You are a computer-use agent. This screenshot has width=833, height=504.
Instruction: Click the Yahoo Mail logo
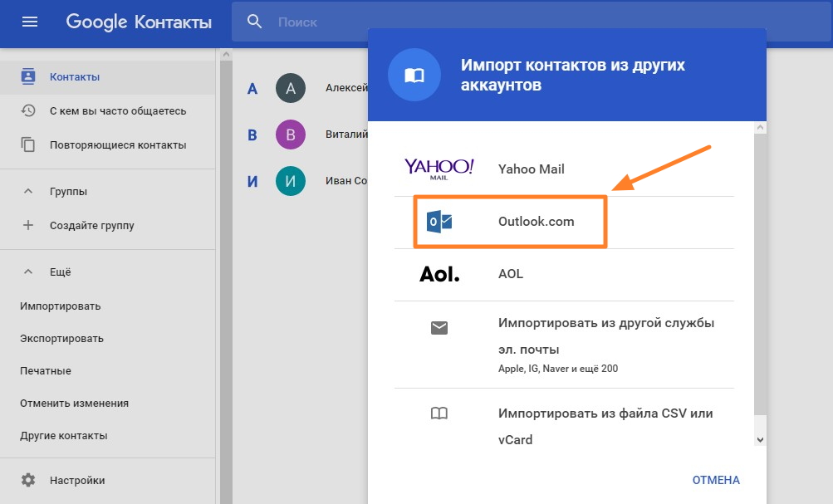point(439,169)
